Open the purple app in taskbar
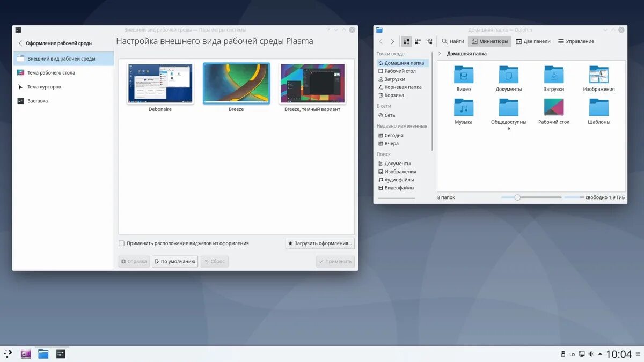644x362 pixels. pos(26,353)
